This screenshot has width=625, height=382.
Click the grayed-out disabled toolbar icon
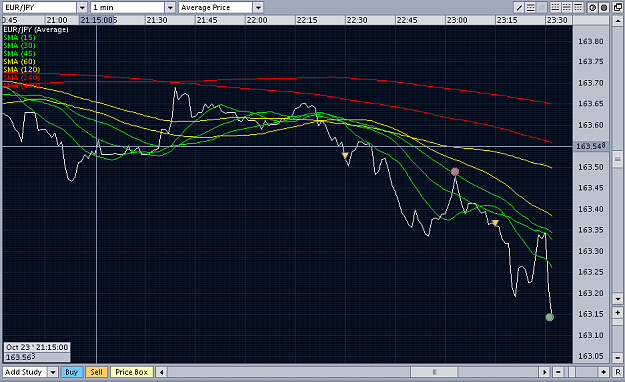point(541,8)
